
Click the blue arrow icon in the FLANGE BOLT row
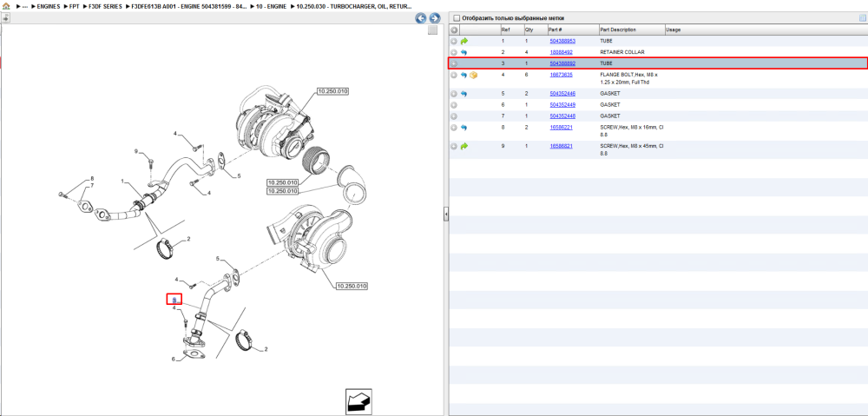(464, 75)
